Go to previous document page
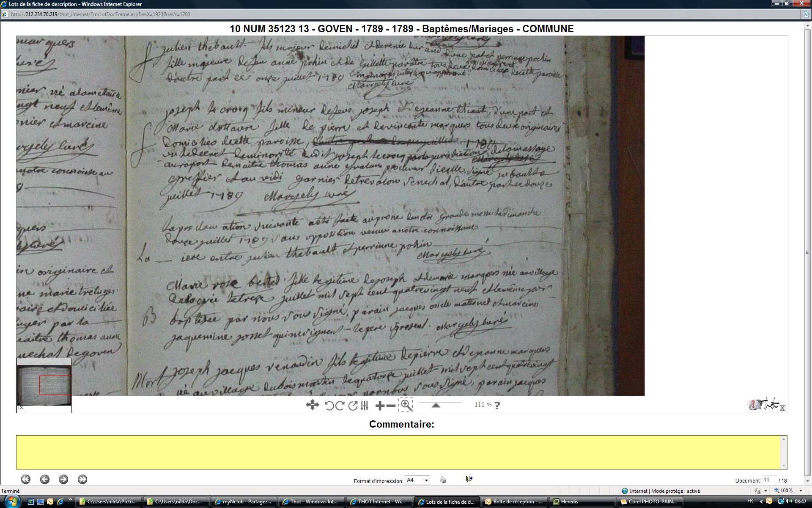The width and height of the screenshot is (812, 508). [x=44, y=479]
